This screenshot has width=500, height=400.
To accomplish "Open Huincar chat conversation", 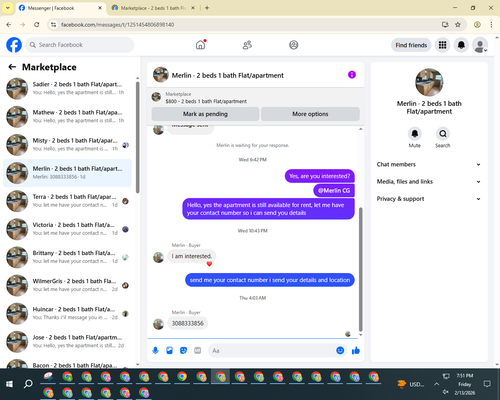I will click(67, 314).
